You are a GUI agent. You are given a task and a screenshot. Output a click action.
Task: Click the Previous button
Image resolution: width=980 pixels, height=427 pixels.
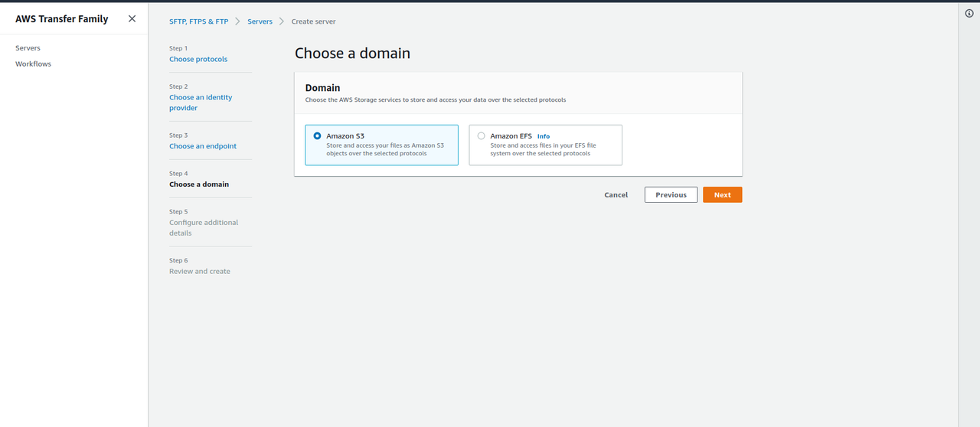671,195
